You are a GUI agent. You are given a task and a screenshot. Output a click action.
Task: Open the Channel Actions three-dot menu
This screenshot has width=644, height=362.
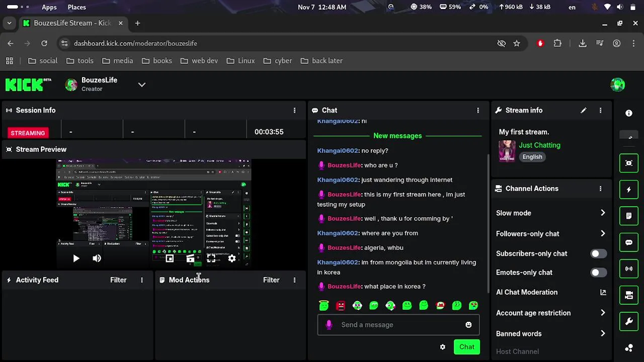coord(600,189)
